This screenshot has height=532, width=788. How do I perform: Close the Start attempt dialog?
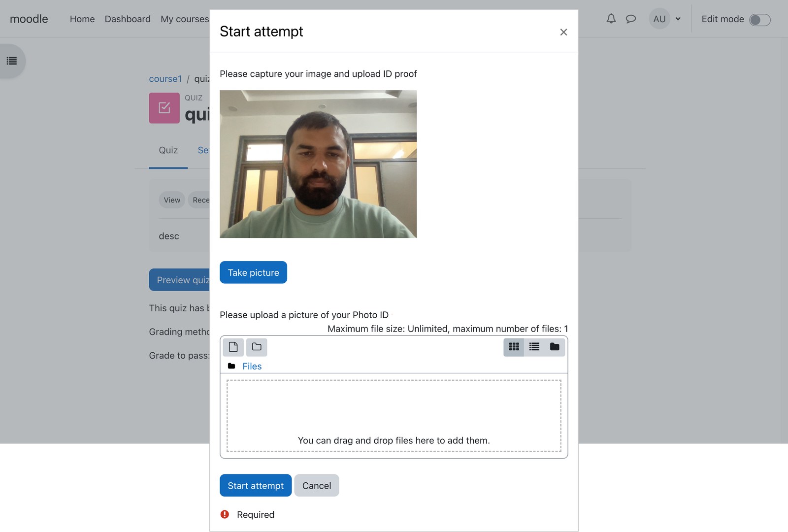563,32
